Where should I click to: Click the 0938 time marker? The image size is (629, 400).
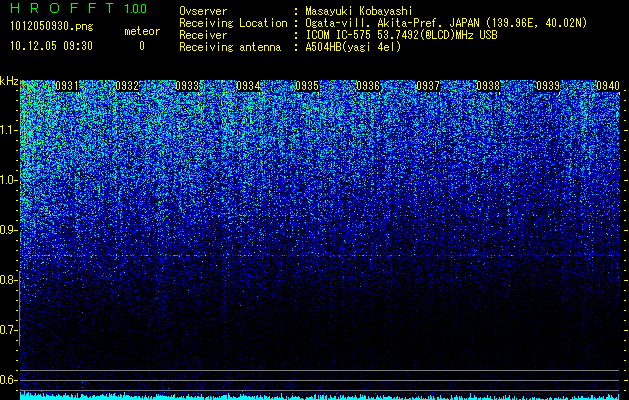488,86
